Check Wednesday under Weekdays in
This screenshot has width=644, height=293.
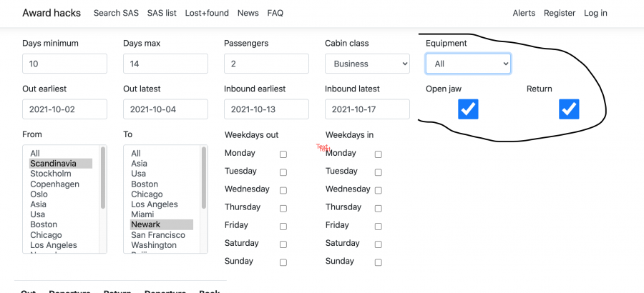click(x=379, y=190)
